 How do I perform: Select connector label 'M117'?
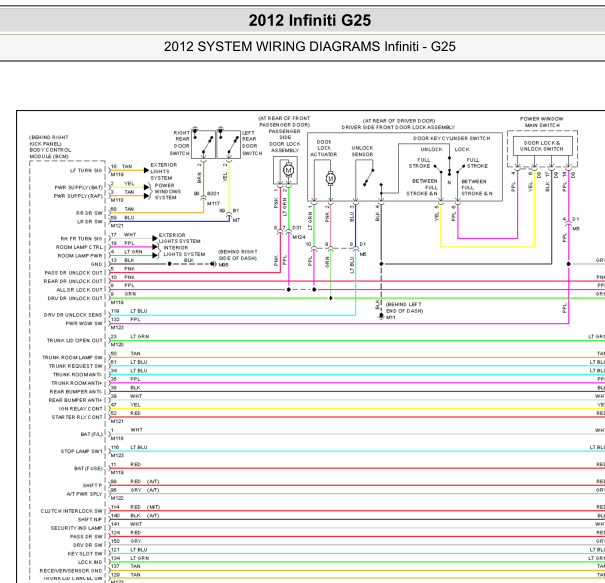[x=213, y=203]
